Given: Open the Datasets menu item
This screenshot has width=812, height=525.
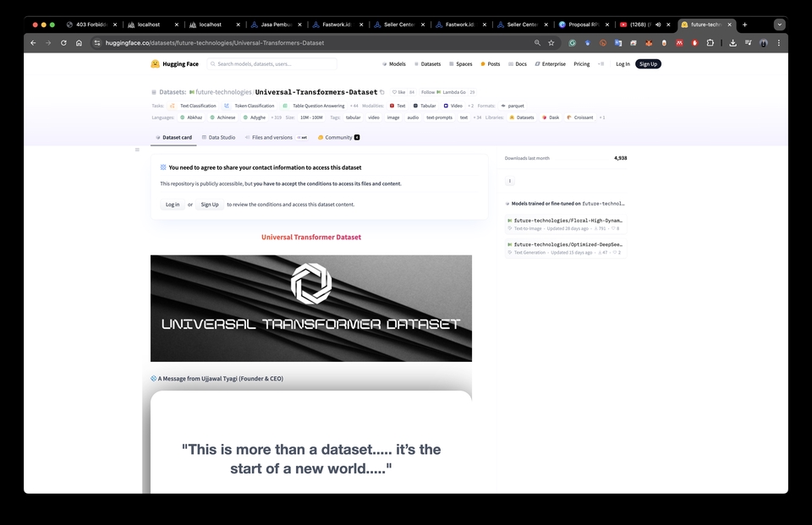Looking at the screenshot, I should [x=427, y=63].
